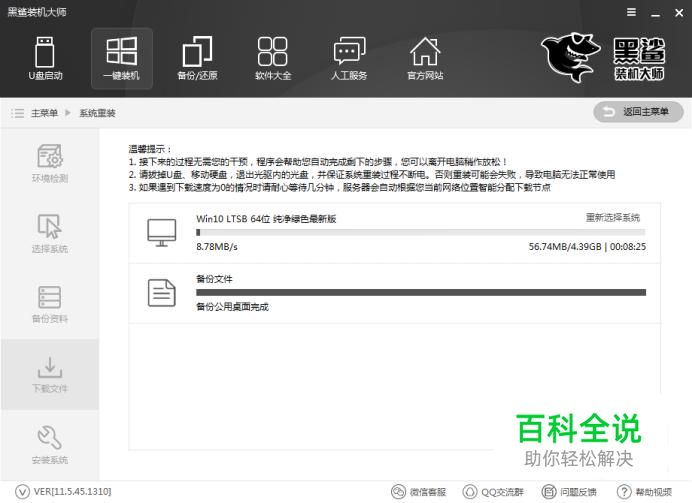This screenshot has width=692, height=503.
Task: Click the document icon for 备份文件
Action: (162, 293)
